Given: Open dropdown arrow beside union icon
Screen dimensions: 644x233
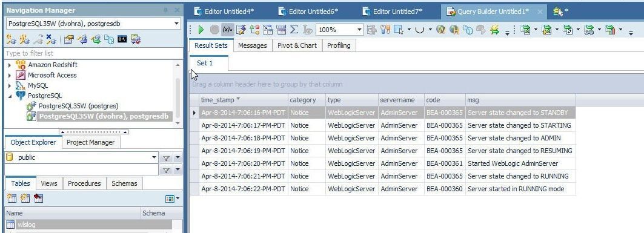Looking at the screenshot, I should point(430,30).
